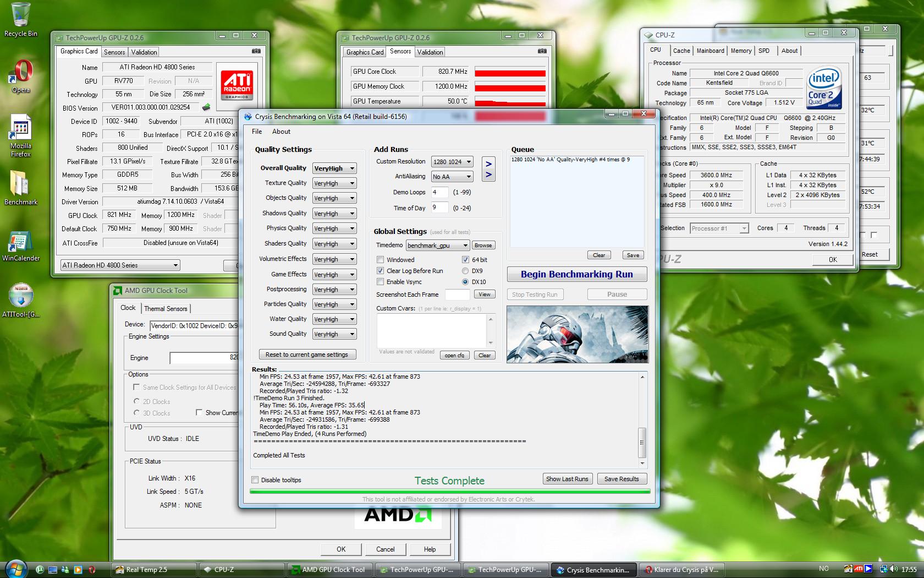Open the AntiAliasing dropdown
Screen dimensions: 924x578
(452, 177)
